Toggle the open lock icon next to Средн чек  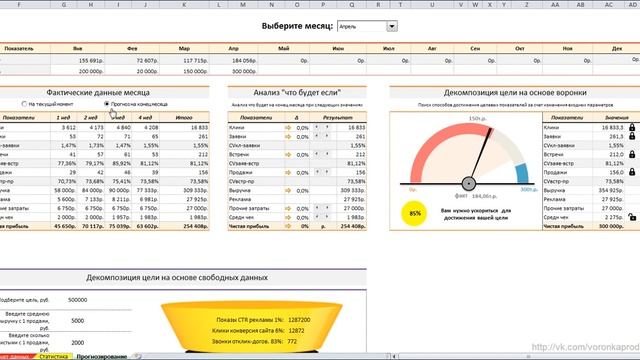(632, 217)
